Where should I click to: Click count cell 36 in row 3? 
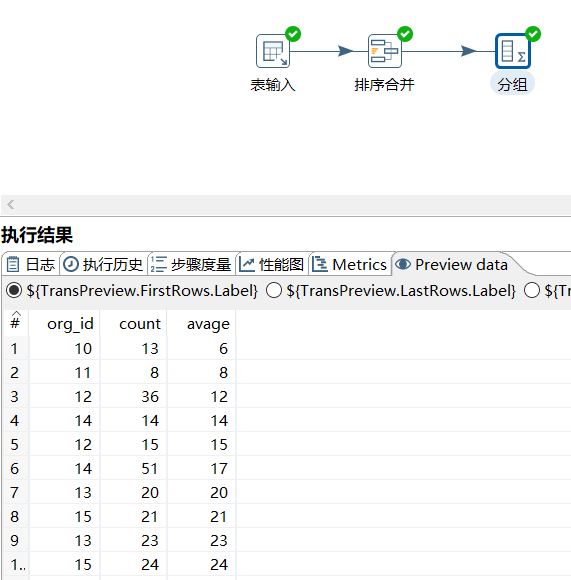(x=133, y=397)
